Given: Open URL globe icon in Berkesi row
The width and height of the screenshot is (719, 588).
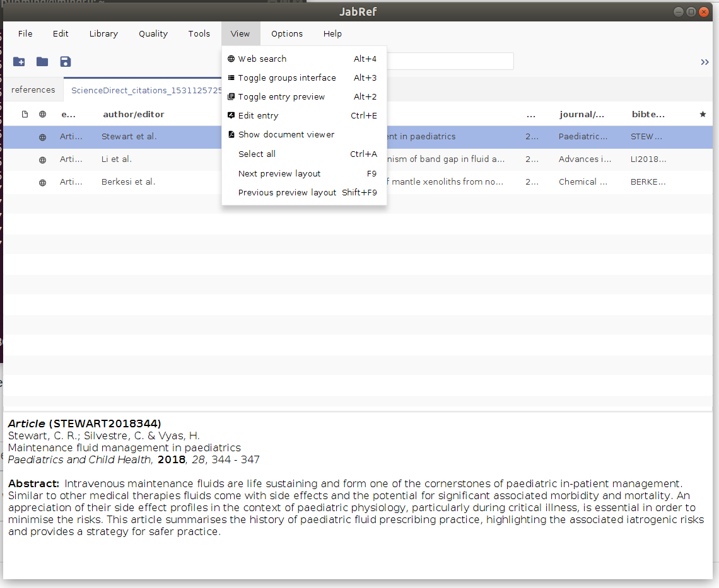Looking at the screenshot, I should [x=43, y=182].
